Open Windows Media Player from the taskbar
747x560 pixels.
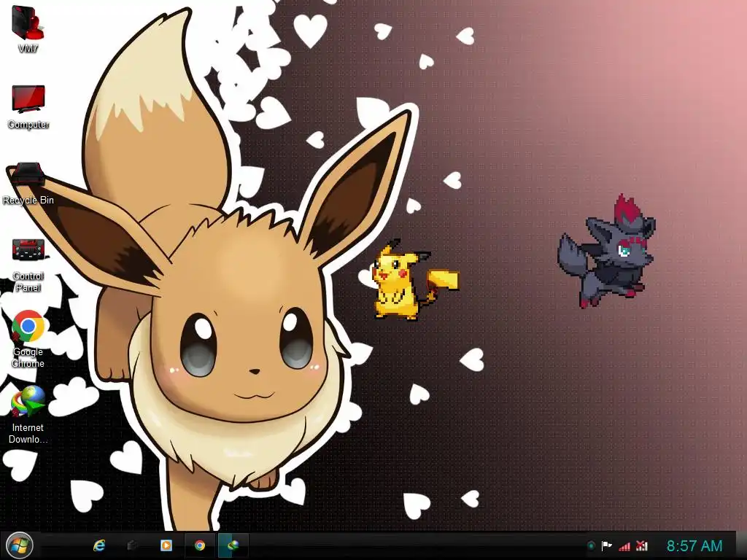click(x=166, y=545)
